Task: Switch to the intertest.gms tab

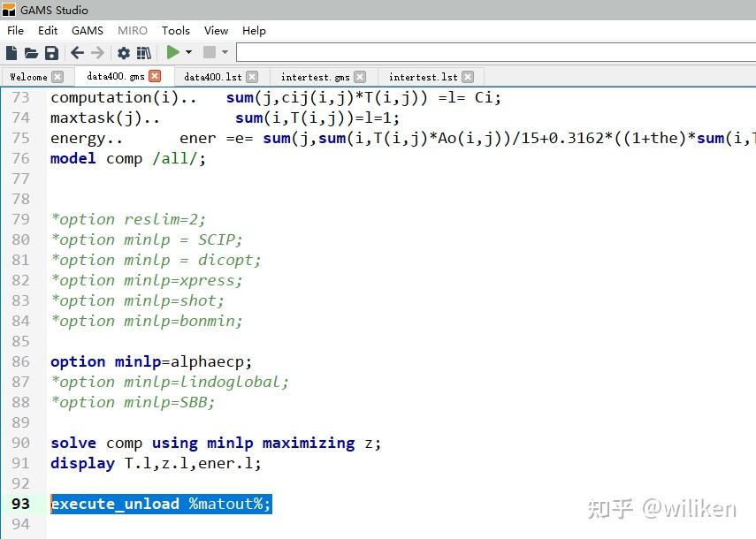Action: [x=314, y=77]
